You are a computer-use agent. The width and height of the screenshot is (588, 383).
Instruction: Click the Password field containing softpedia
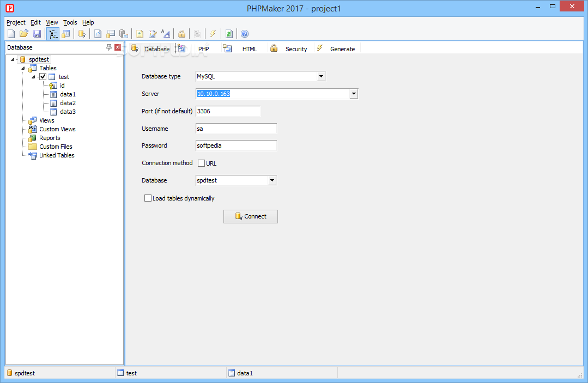click(x=237, y=145)
